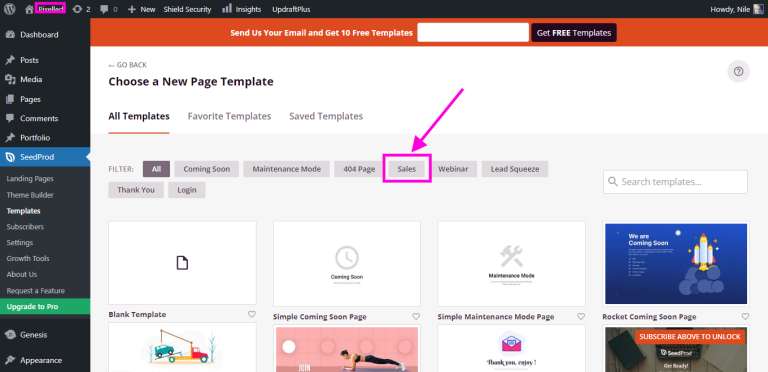Filter by Lead Squeeze
The width and height of the screenshot is (768, 372).
point(515,169)
